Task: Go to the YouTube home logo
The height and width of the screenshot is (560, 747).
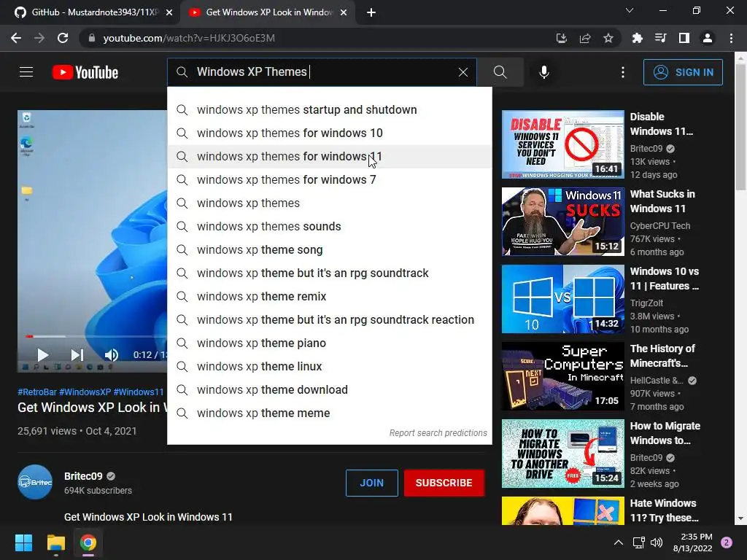Action: (x=85, y=72)
